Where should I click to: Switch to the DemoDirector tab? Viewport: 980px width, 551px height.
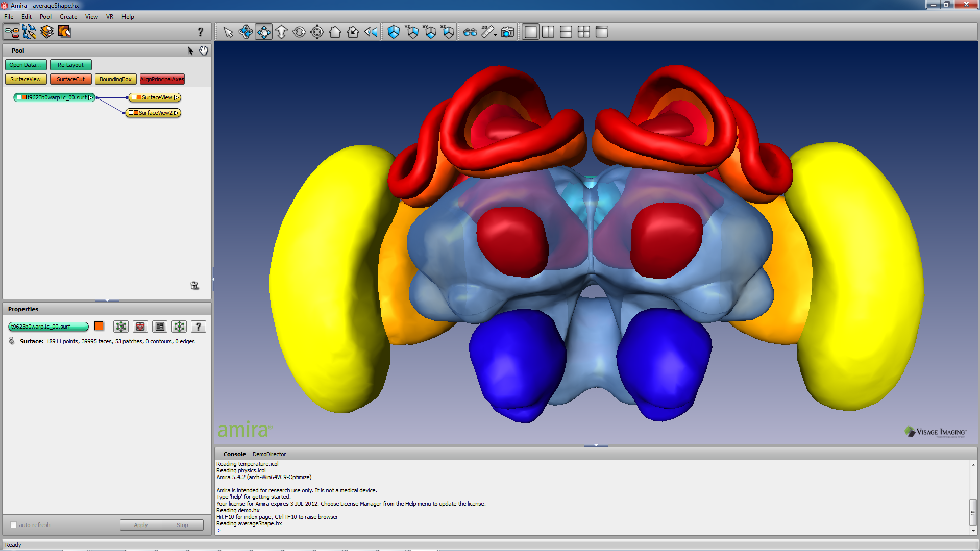[268, 454]
